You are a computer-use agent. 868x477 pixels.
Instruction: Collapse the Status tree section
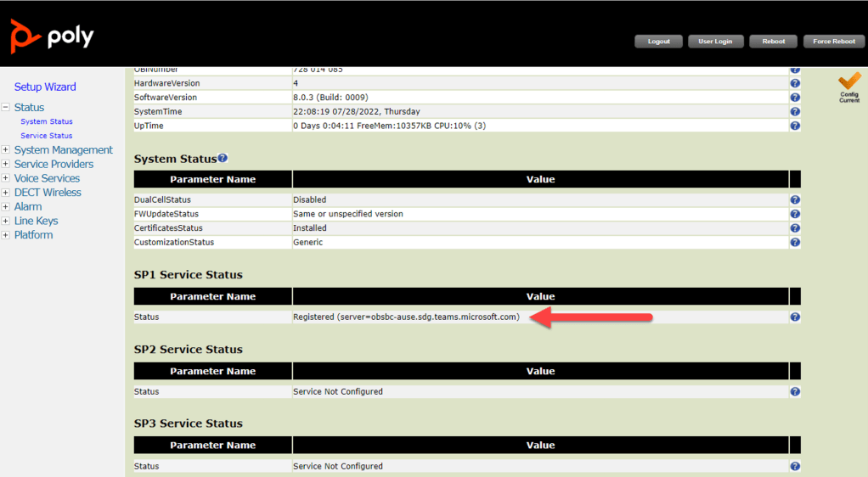tap(6, 108)
